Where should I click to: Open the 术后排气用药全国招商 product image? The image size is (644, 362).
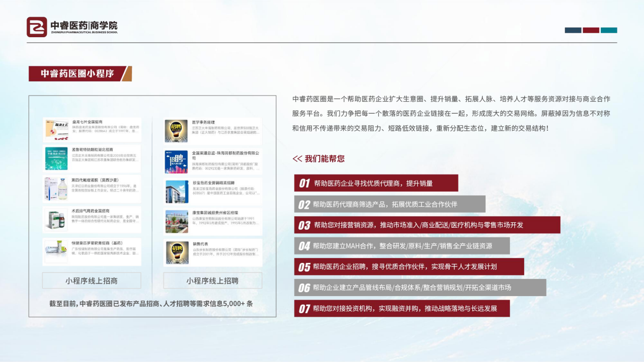click(56, 220)
